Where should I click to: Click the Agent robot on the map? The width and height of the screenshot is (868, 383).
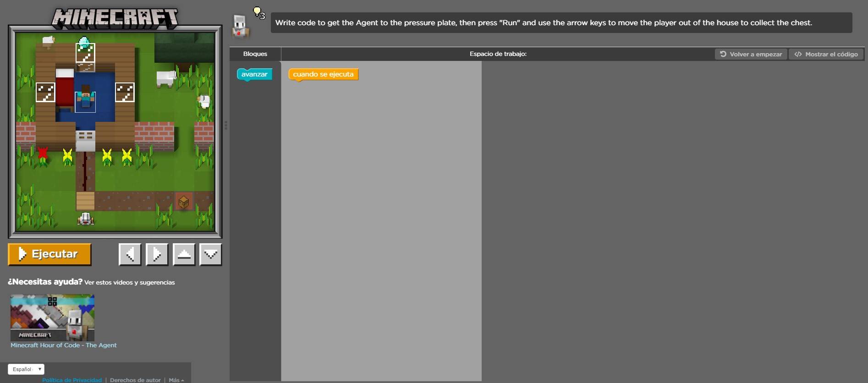[85, 219]
